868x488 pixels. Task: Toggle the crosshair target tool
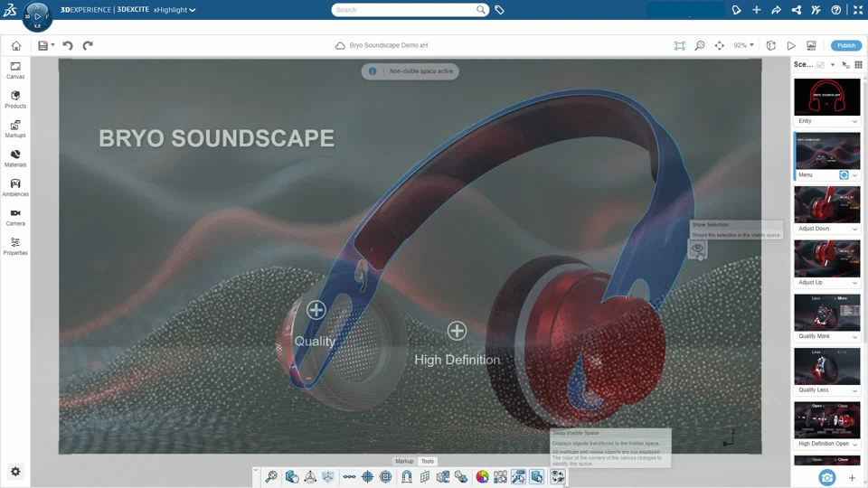[x=367, y=476]
